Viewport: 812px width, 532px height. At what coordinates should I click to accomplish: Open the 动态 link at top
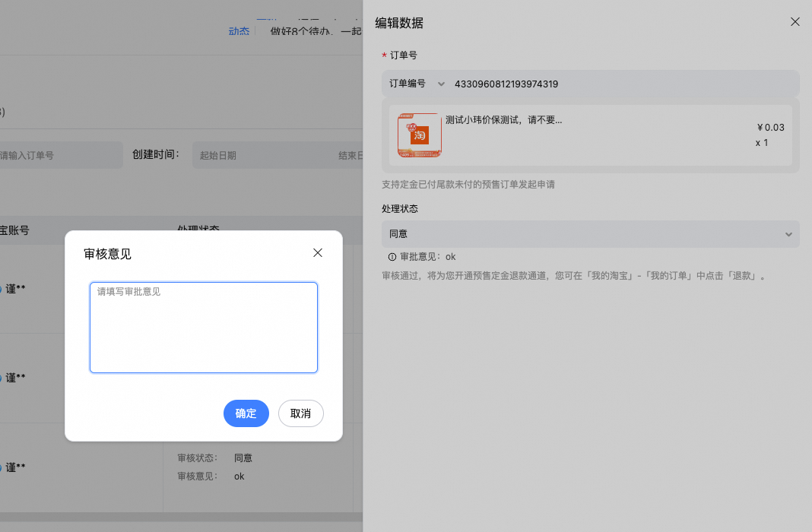[x=239, y=31]
